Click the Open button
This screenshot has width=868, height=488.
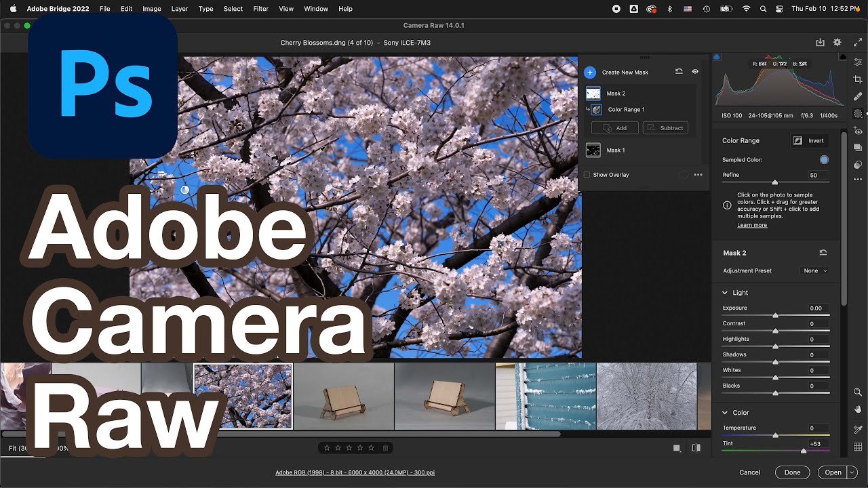833,472
